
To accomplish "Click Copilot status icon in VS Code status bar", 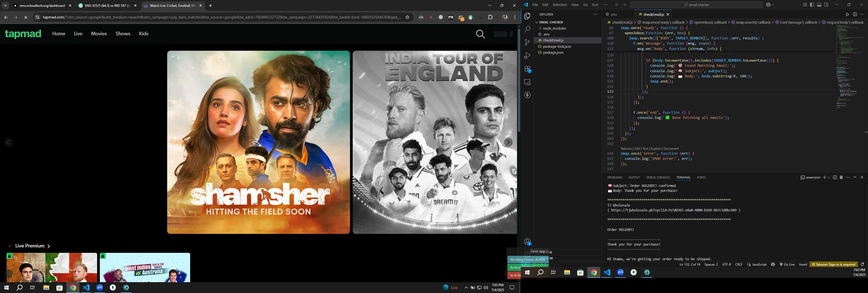I will tap(773, 264).
